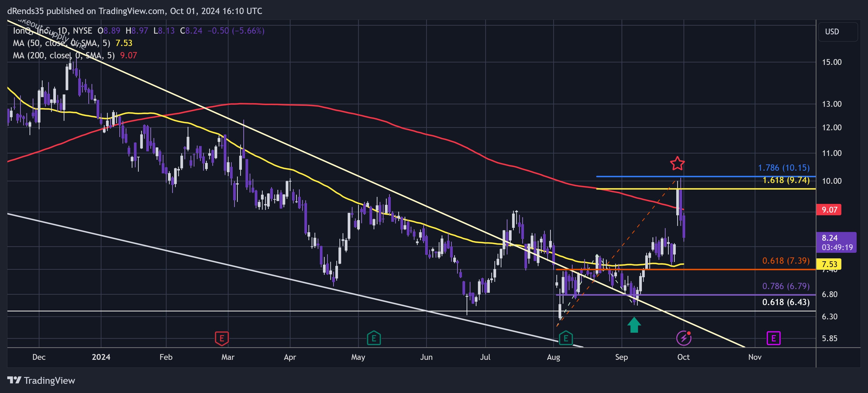The width and height of the screenshot is (868, 393).
Task: Click the 9.07 value in MA 200 legend
Action: tap(129, 56)
